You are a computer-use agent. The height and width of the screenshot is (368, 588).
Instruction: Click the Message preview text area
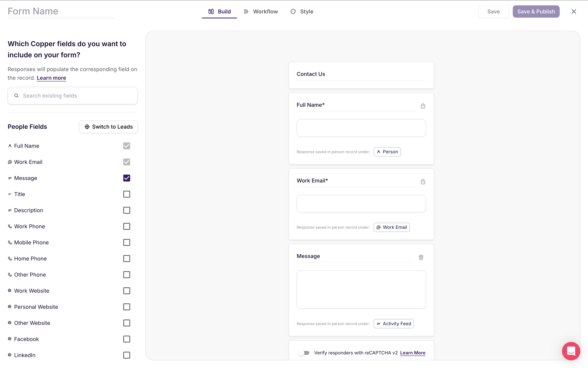coord(361,290)
